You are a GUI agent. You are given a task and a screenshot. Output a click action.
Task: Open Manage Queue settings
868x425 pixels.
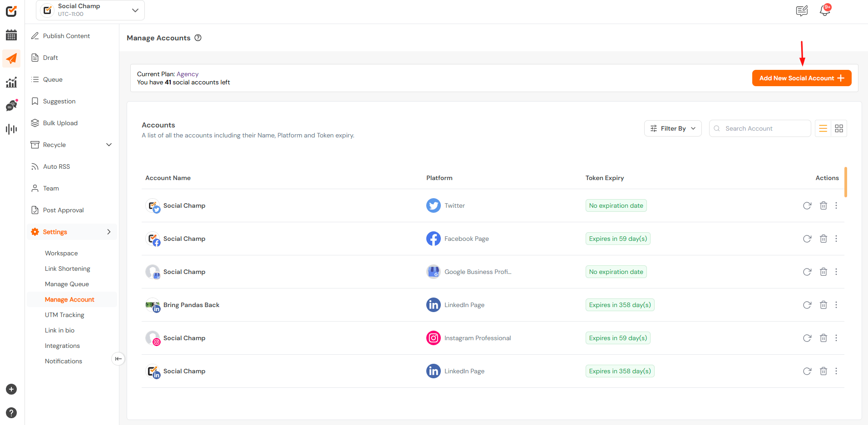(67, 284)
